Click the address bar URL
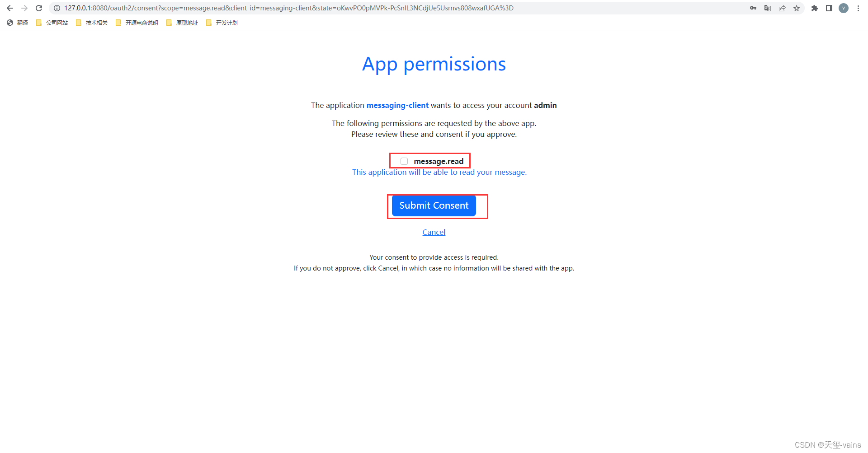This screenshot has width=868, height=453. pyautogui.click(x=288, y=8)
